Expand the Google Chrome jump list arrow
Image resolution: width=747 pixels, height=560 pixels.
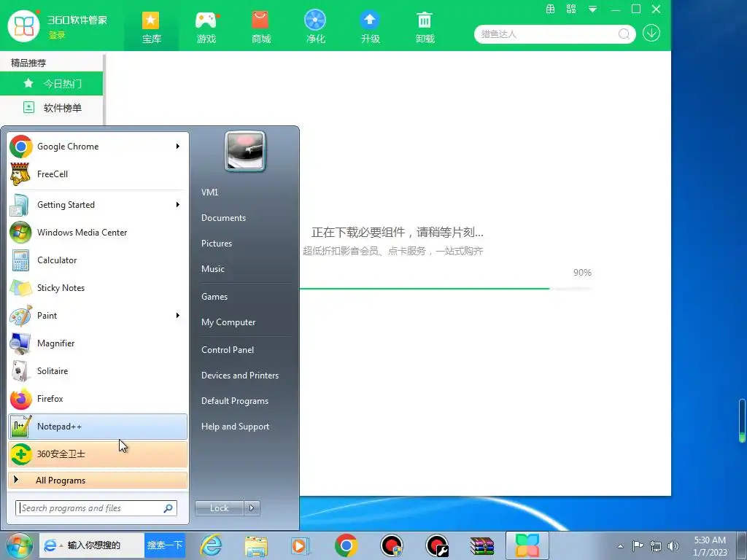pyautogui.click(x=178, y=146)
